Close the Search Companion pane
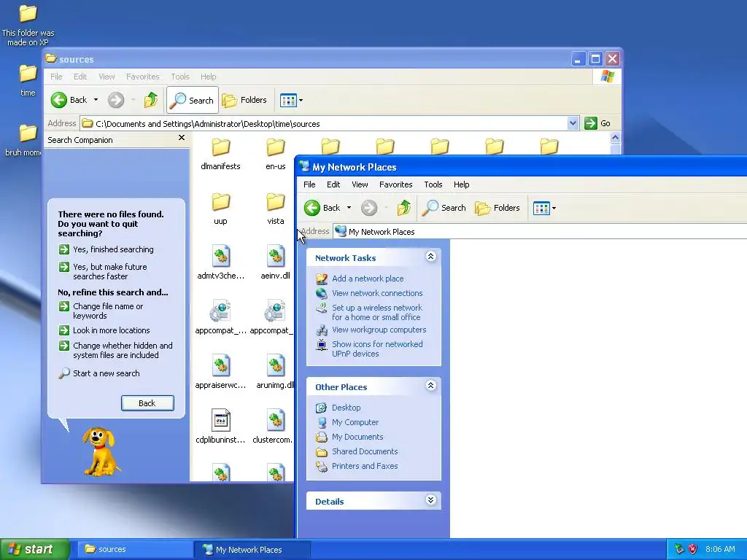Image resolution: width=747 pixels, height=560 pixels. 182,138
